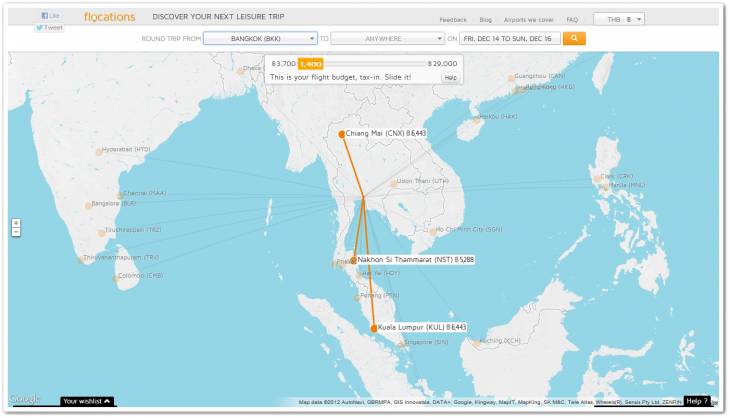730x418 pixels.
Task: Open the Feedback page
Action: click(453, 19)
